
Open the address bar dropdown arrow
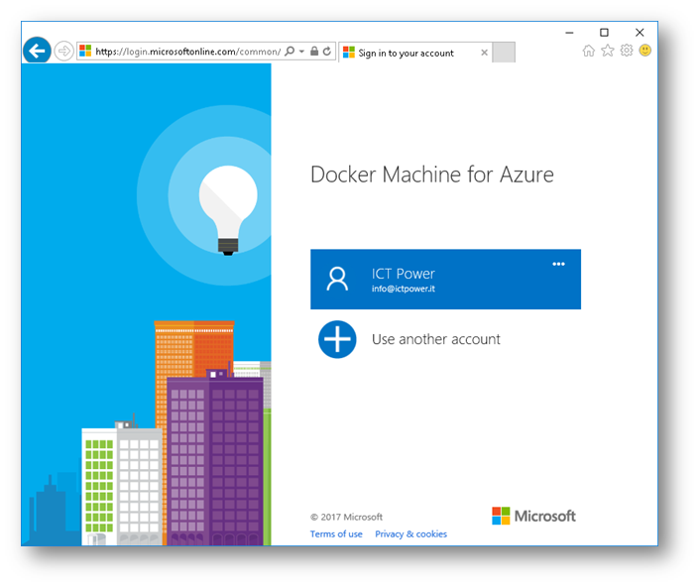click(301, 52)
